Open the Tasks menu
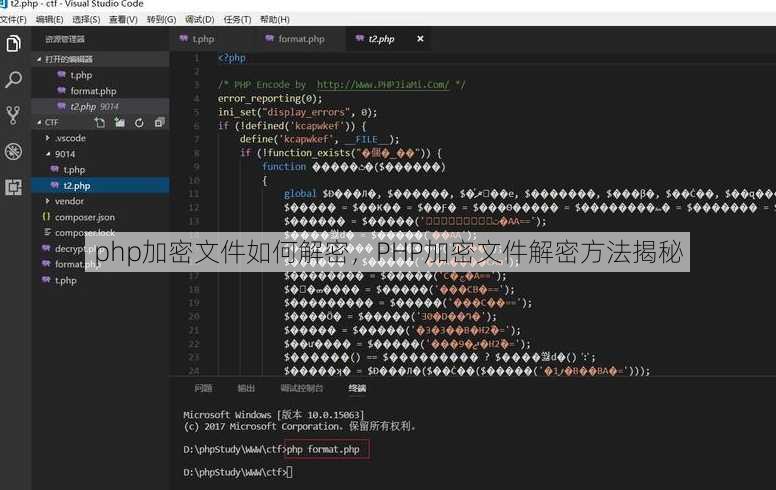 click(238, 19)
